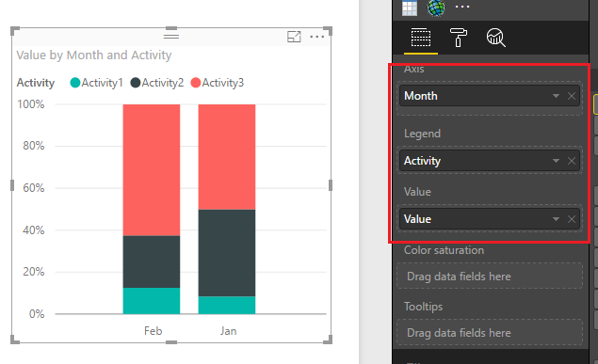Click Color saturation drop area
Screen dimensions: 598x364
[490, 276]
